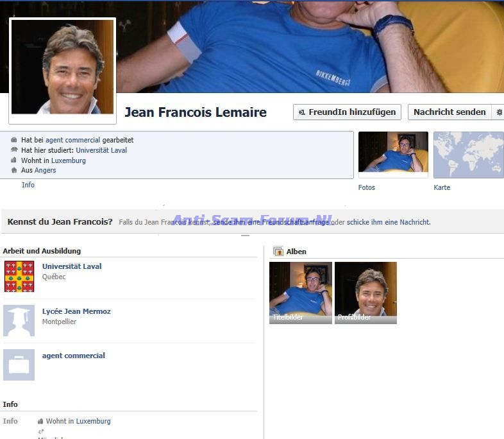Open the Profilbilder album

point(365,293)
